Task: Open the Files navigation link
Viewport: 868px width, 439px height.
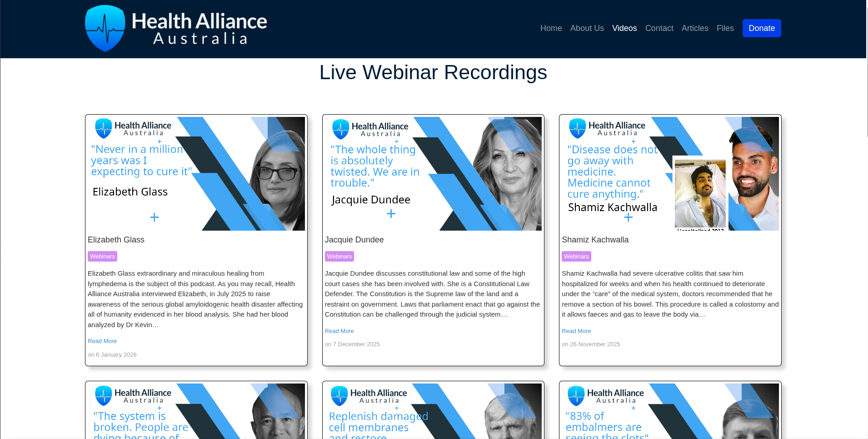Action: click(725, 28)
